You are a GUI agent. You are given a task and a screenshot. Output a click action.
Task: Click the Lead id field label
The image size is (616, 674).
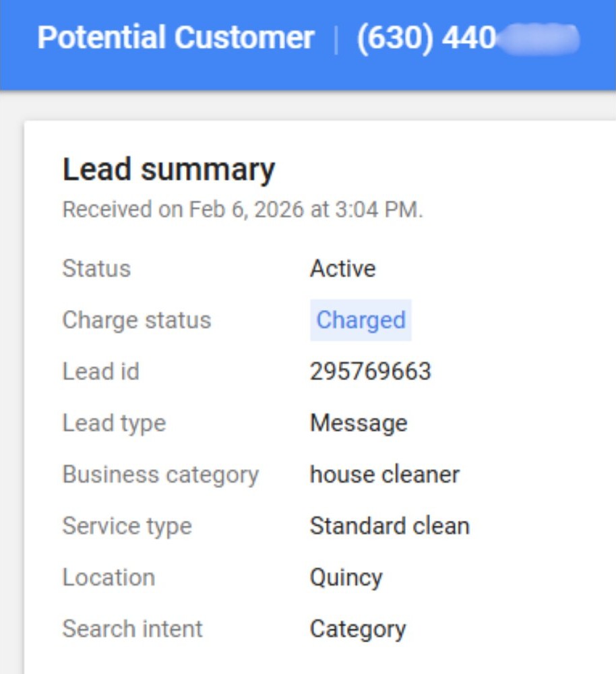click(100, 371)
